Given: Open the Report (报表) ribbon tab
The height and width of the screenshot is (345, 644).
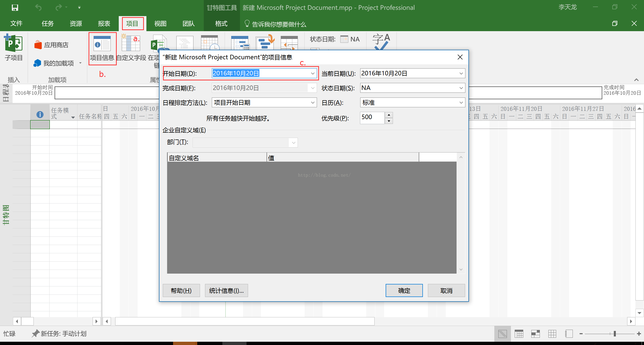Looking at the screenshot, I should (x=104, y=24).
